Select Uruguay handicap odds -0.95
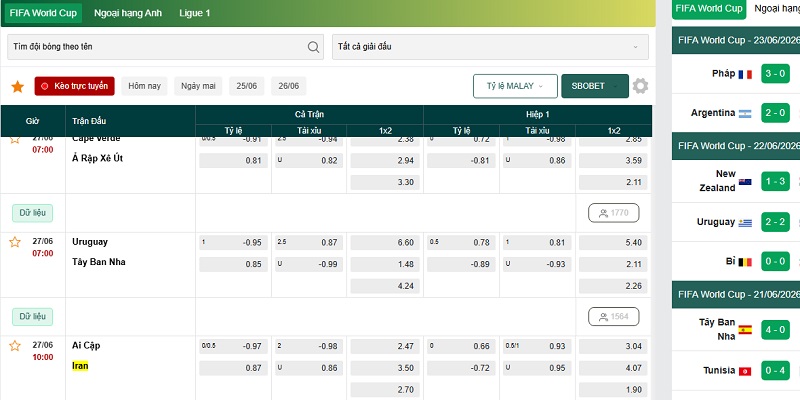Viewport: 800px width, 400px height. [x=234, y=243]
